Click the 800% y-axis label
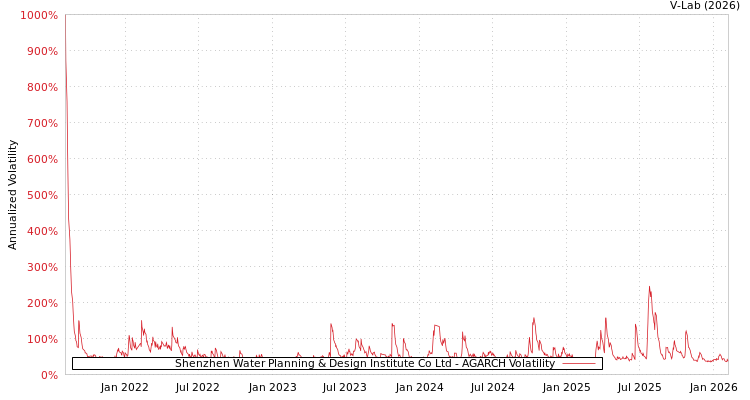Screen dimensions: 750x400 [42, 87]
